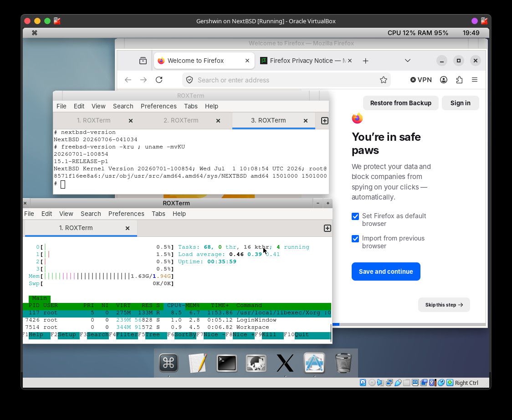Viewport: 512px width, 420px height.
Task: Add new tab in upper ROXTerm window
Action: 325,121
